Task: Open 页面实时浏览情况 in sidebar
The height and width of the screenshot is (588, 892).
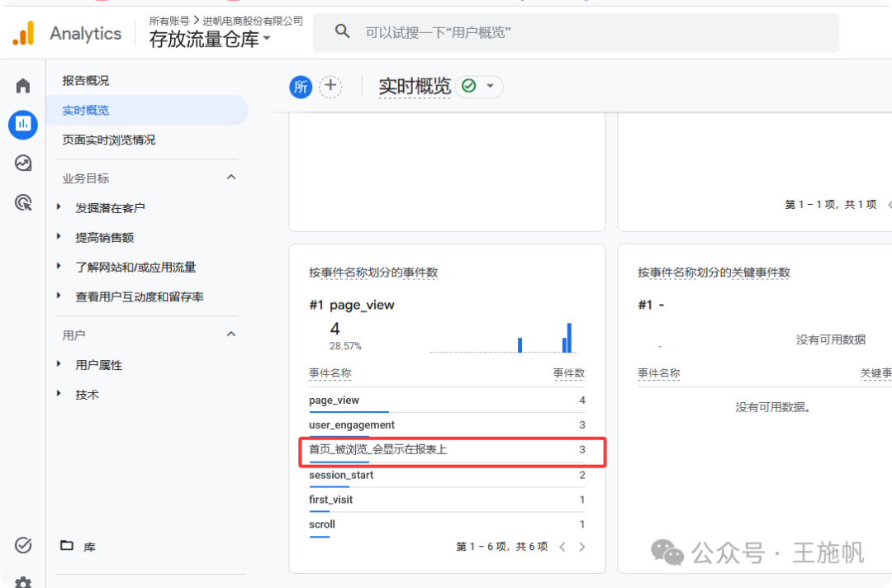Action: pyautogui.click(x=109, y=140)
